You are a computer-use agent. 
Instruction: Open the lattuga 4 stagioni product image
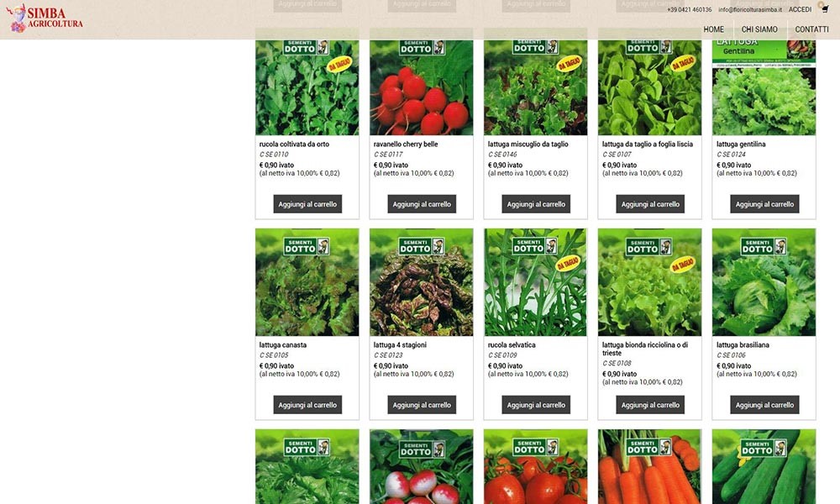tap(422, 282)
